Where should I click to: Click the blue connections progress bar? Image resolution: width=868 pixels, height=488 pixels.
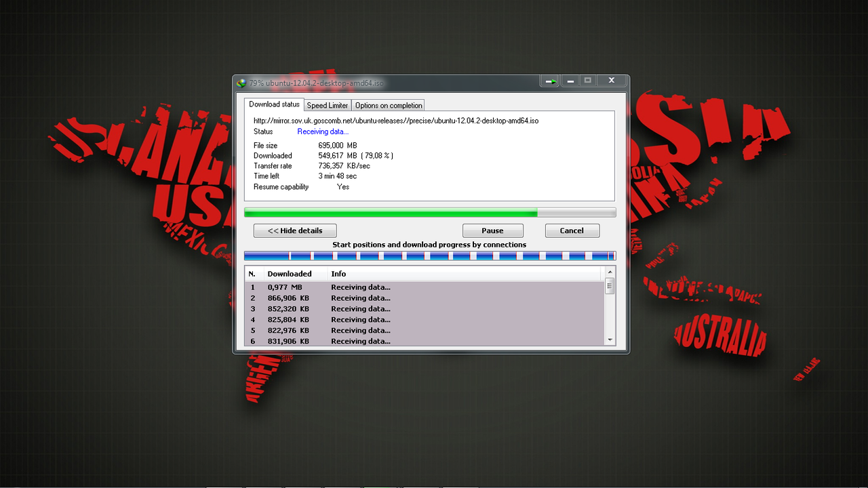click(x=430, y=256)
